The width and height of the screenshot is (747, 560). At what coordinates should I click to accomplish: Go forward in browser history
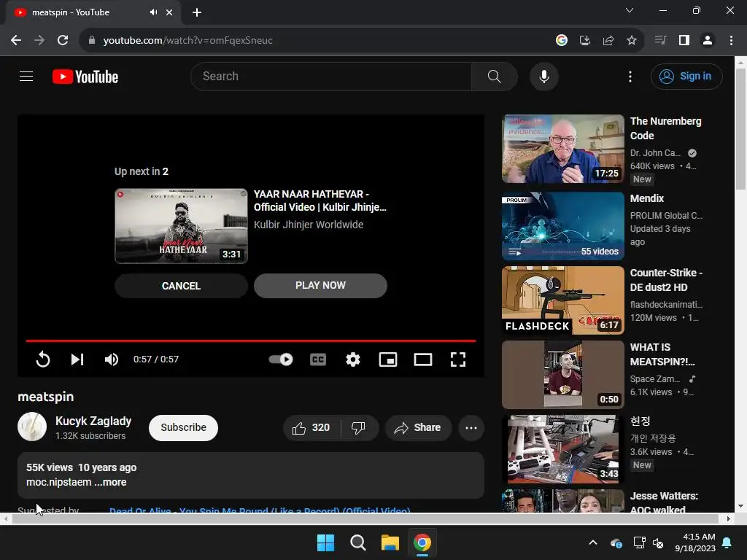tap(39, 41)
